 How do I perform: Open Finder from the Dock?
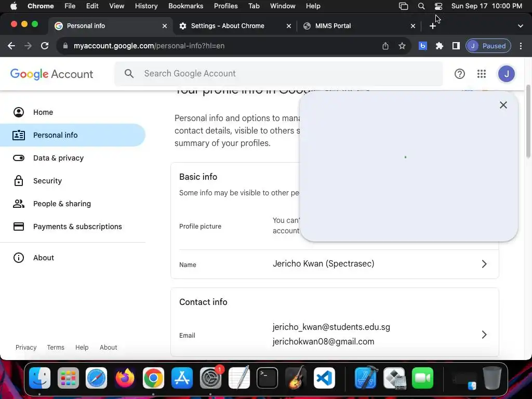[x=39, y=378]
